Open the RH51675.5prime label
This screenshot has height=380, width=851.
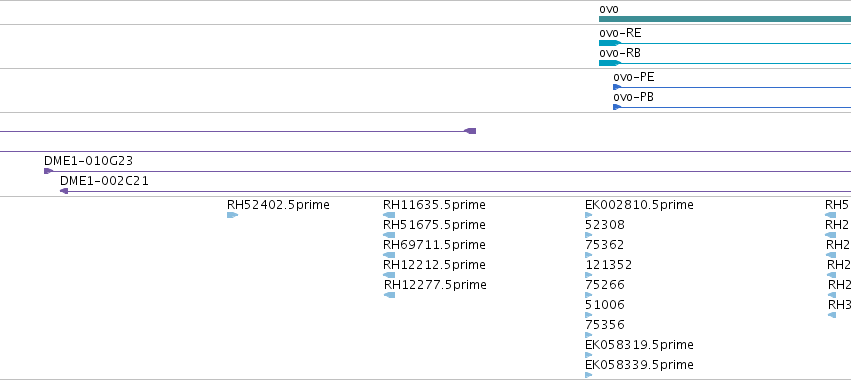[x=434, y=225]
